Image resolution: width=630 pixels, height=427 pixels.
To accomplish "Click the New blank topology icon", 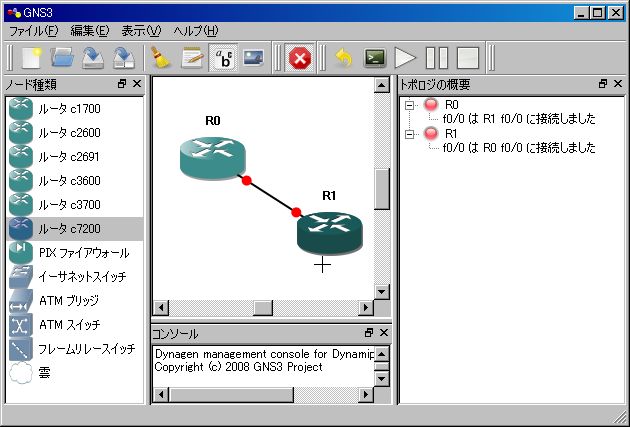I will click(x=31, y=58).
